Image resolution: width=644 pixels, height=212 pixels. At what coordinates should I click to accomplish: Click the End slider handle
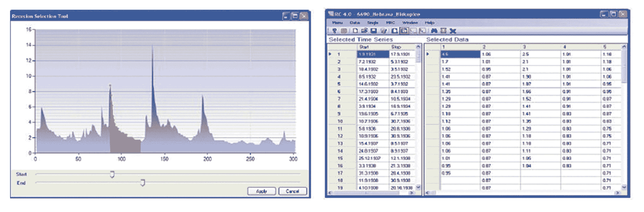point(143,183)
